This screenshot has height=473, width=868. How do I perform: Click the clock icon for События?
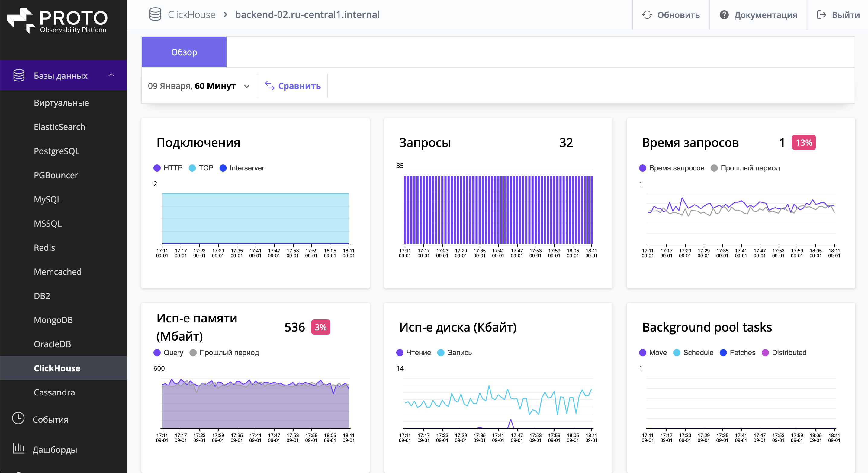(x=18, y=418)
